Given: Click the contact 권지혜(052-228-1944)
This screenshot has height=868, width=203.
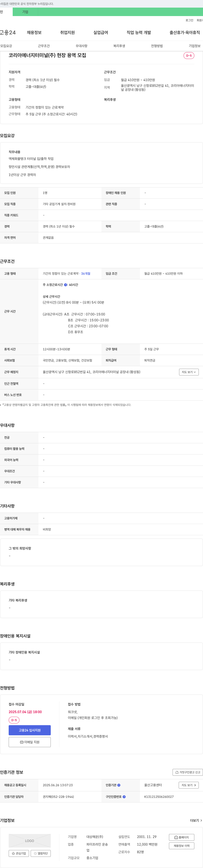Looking at the screenshot, I should (58, 797).
